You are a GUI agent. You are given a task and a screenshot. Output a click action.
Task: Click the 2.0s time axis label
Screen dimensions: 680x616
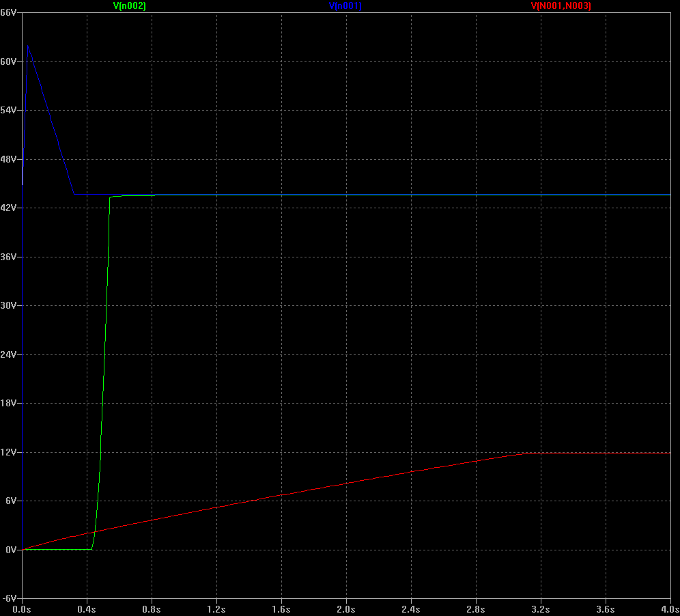point(346,609)
